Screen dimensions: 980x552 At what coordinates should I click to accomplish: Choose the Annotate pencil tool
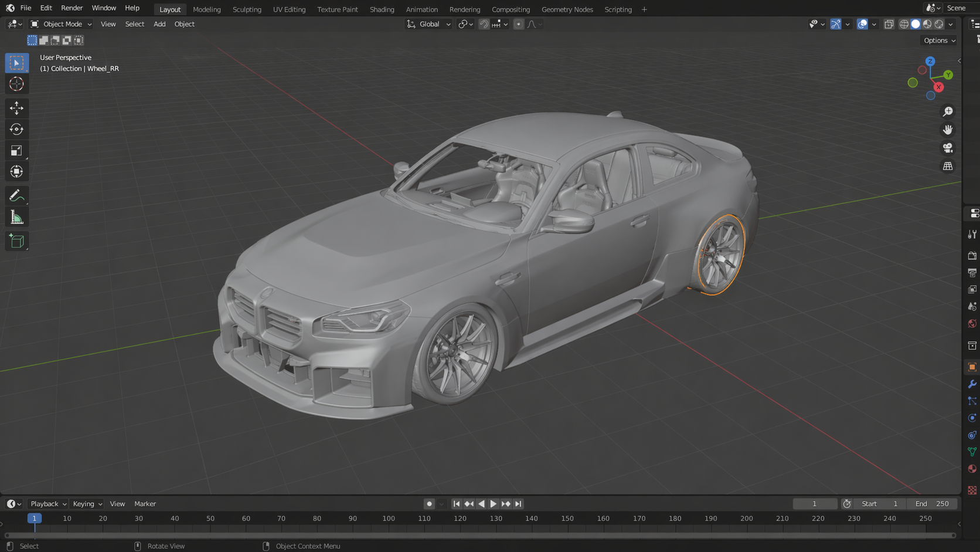point(16,195)
